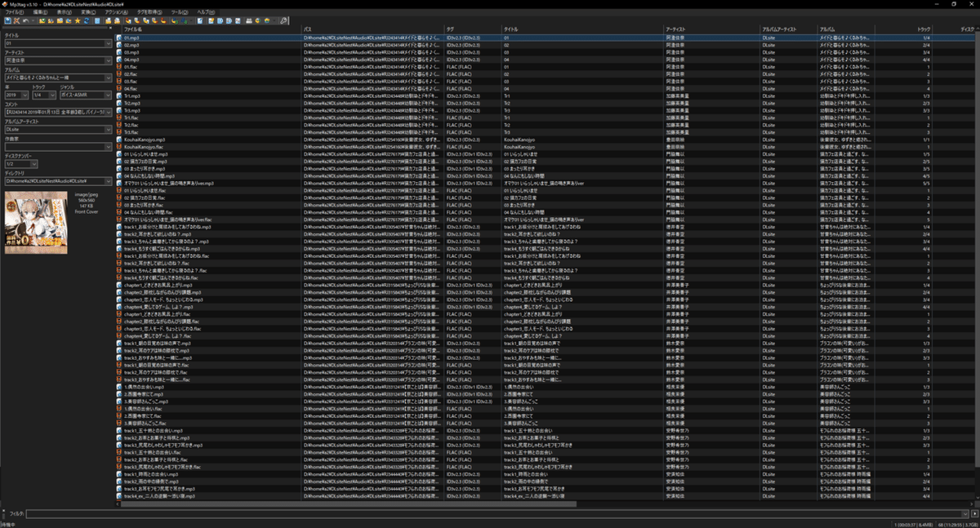Open the ツール(O) menu
Screen dimensions: 980x528
180,12
